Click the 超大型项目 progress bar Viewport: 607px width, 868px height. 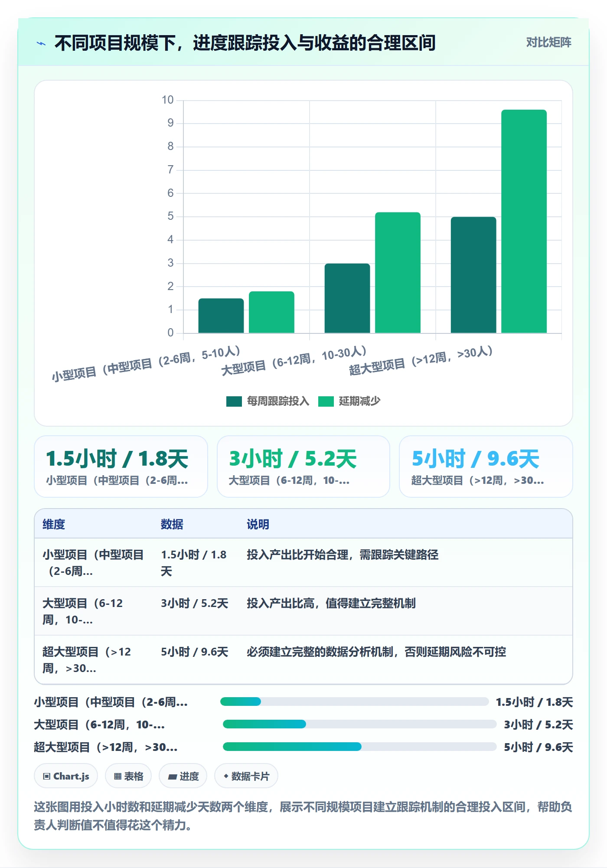tap(360, 747)
